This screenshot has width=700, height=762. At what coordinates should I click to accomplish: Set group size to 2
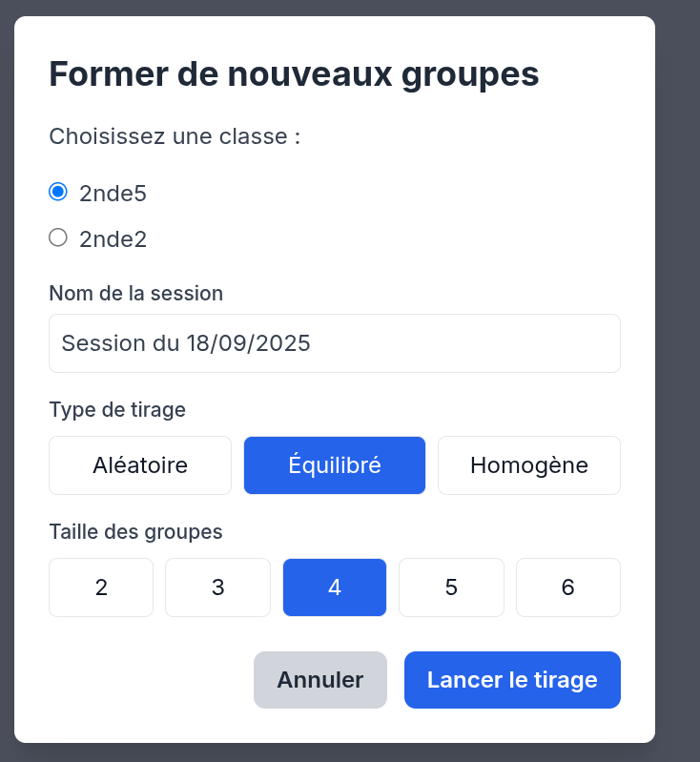[x=101, y=587]
